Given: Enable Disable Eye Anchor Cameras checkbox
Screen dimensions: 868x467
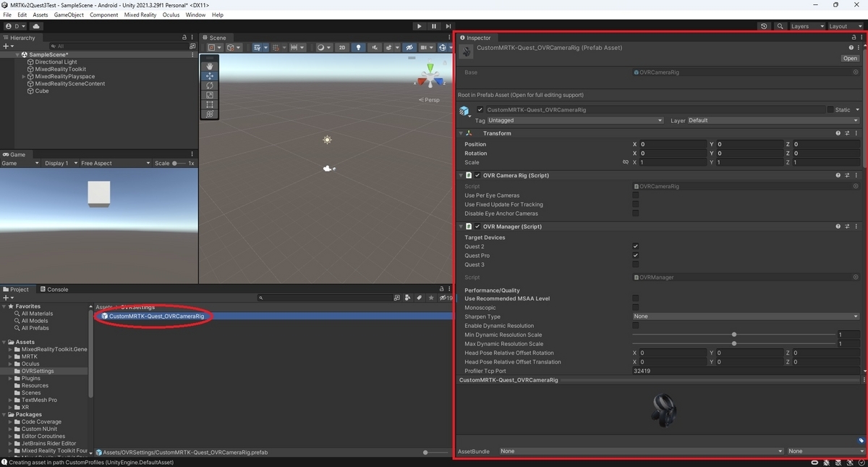Looking at the screenshot, I should (x=636, y=214).
